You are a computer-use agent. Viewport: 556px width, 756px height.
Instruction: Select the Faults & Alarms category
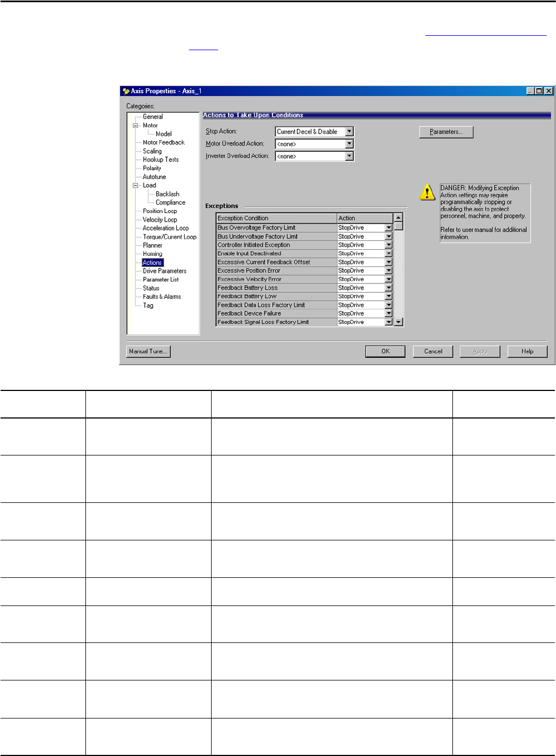coord(161,297)
